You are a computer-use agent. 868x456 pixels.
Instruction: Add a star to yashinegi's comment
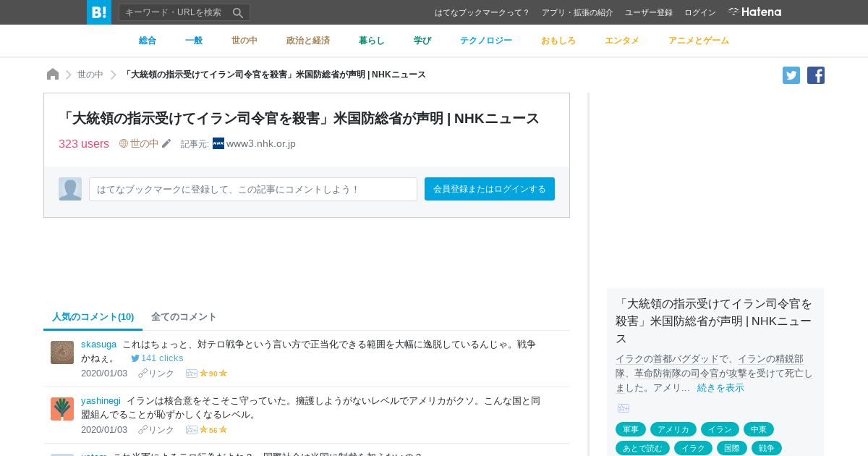pos(192,430)
